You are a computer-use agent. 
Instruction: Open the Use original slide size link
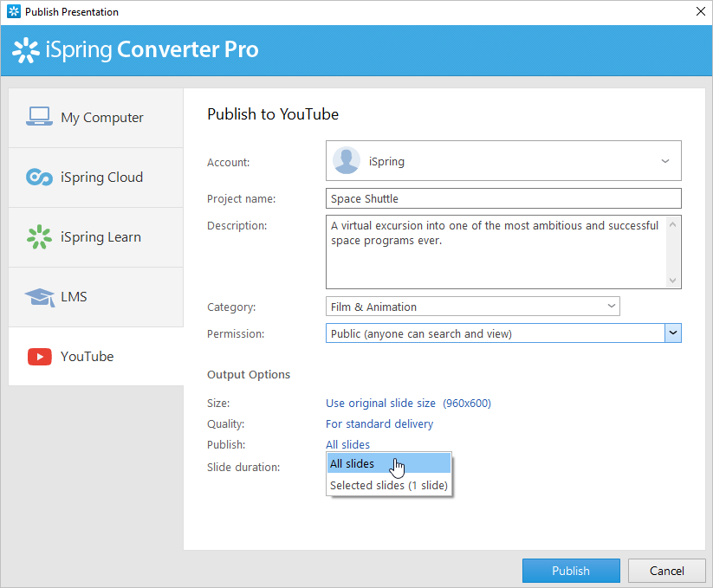pyautogui.click(x=408, y=403)
